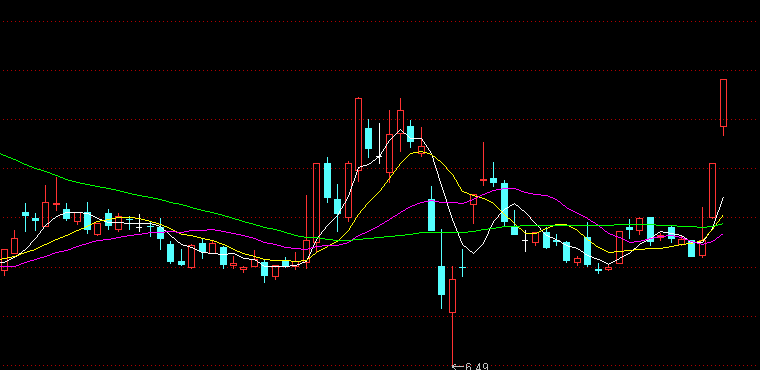Click the leftmost red candlestick
This screenshot has width=760, height=370.
point(4,261)
